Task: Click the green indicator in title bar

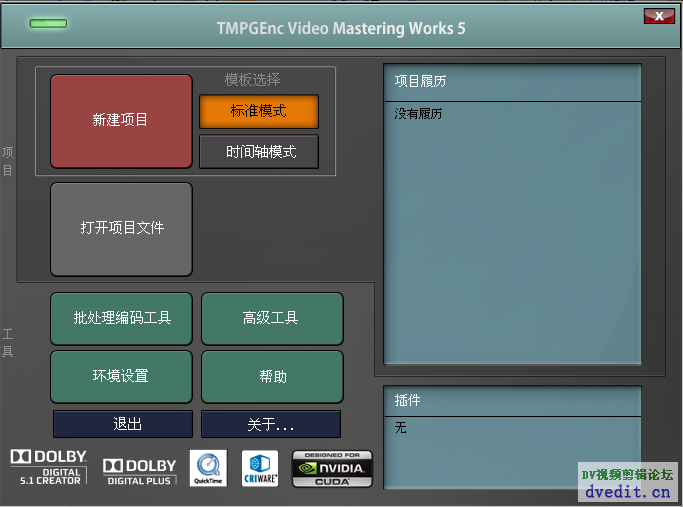Action: 48,24
